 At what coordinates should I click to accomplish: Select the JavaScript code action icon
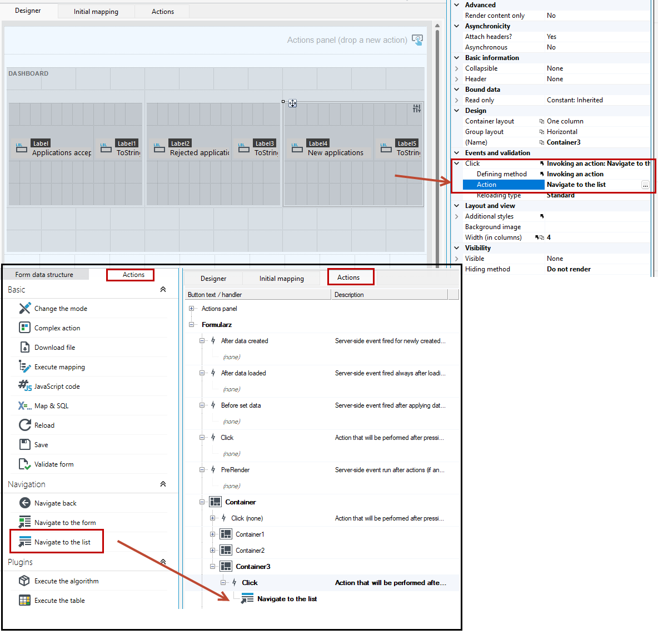point(25,386)
